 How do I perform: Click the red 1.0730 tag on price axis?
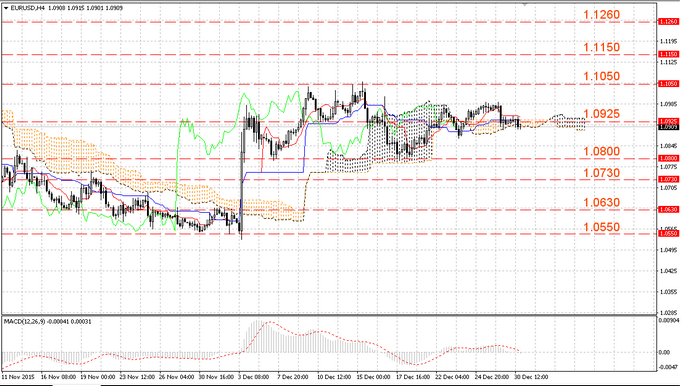point(668,179)
